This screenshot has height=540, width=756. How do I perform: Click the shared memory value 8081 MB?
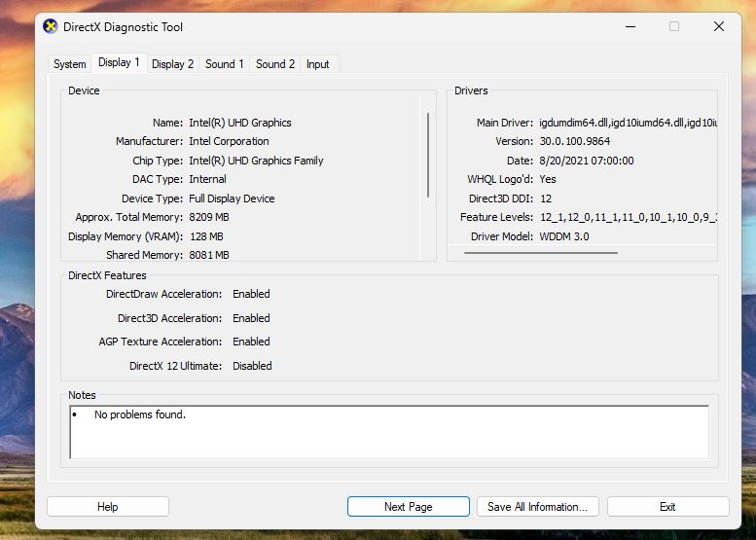point(209,255)
